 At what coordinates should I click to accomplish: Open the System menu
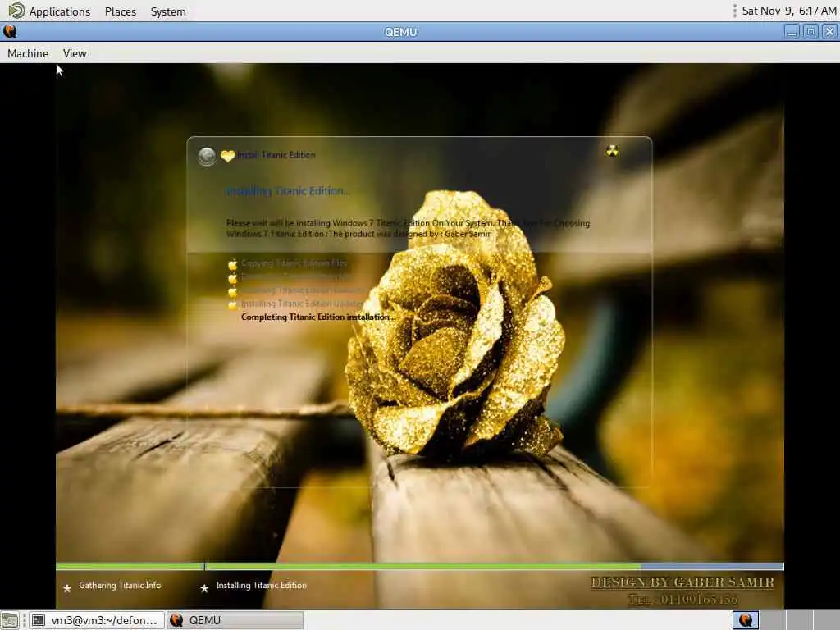(x=168, y=11)
